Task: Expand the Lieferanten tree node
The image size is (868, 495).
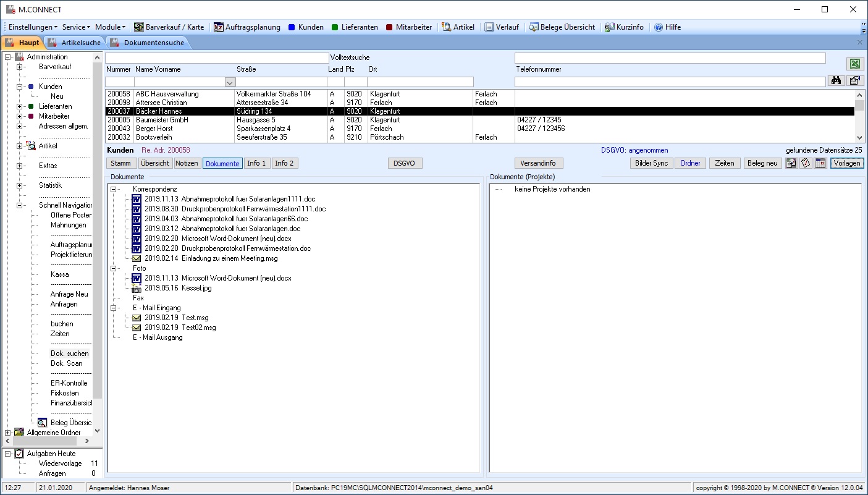Action: (19, 106)
